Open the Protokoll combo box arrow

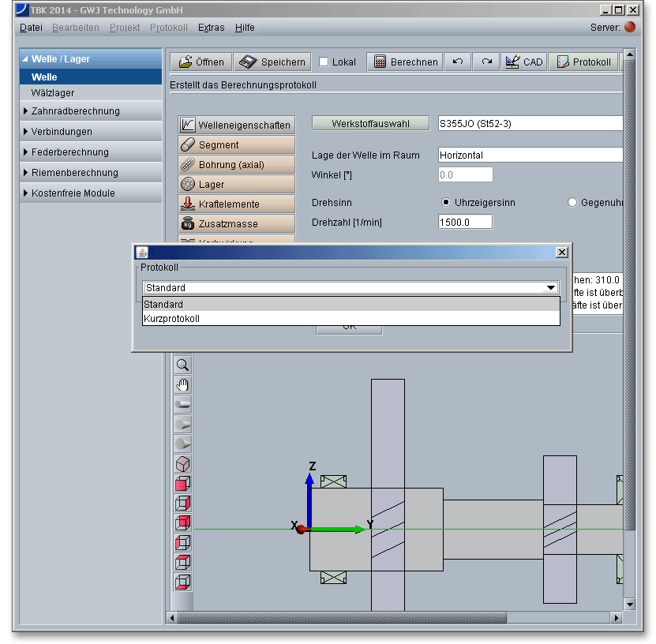tap(551, 288)
